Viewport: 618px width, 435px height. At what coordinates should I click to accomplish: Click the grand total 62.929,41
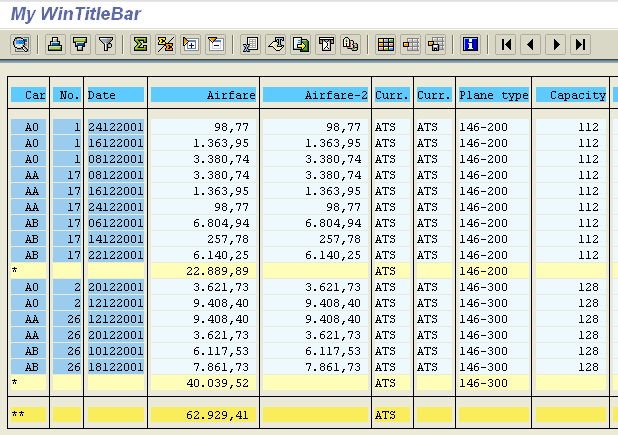tap(203, 415)
